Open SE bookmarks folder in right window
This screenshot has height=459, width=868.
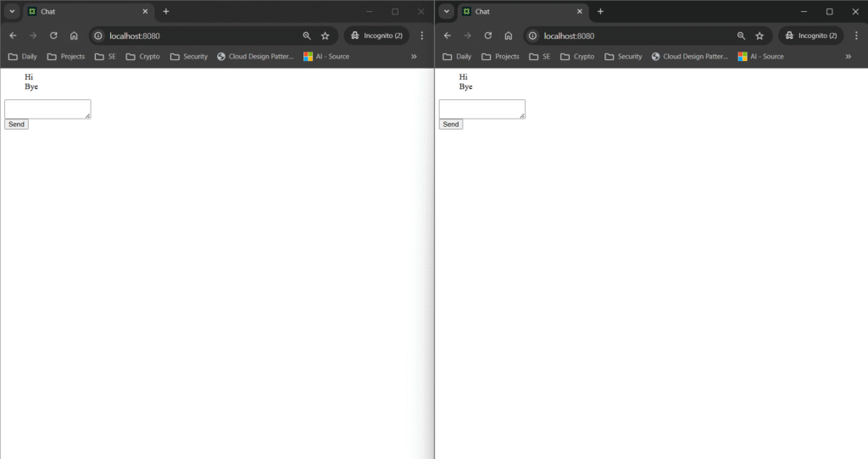(540, 57)
